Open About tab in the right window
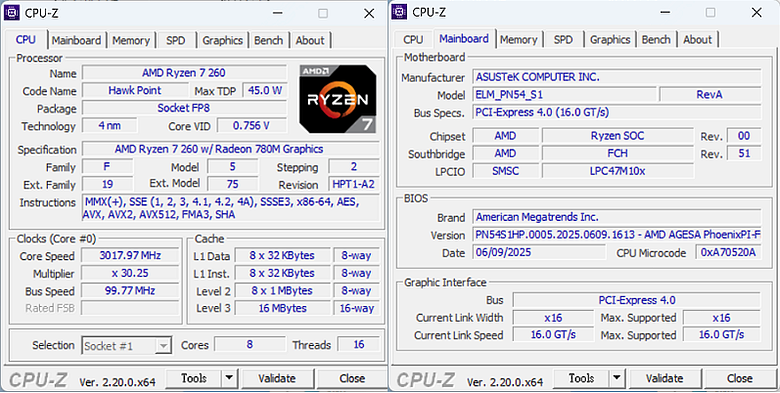This screenshot has height=393, width=780. pos(697,39)
